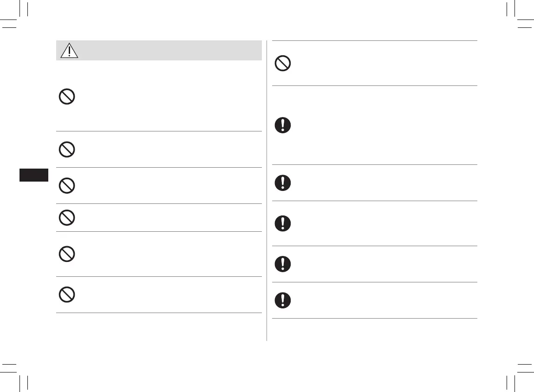534x392 pixels.
Task: Click the second prohibition icon in left column
Action: tap(67, 149)
